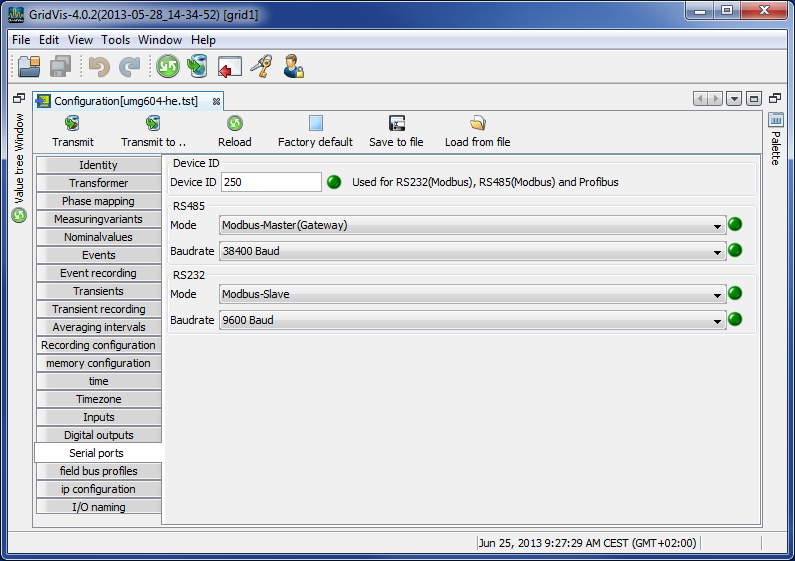Go to ip configuration section
Image resolution: width=795 pixels, height=561 pixels.
[98, 489]
